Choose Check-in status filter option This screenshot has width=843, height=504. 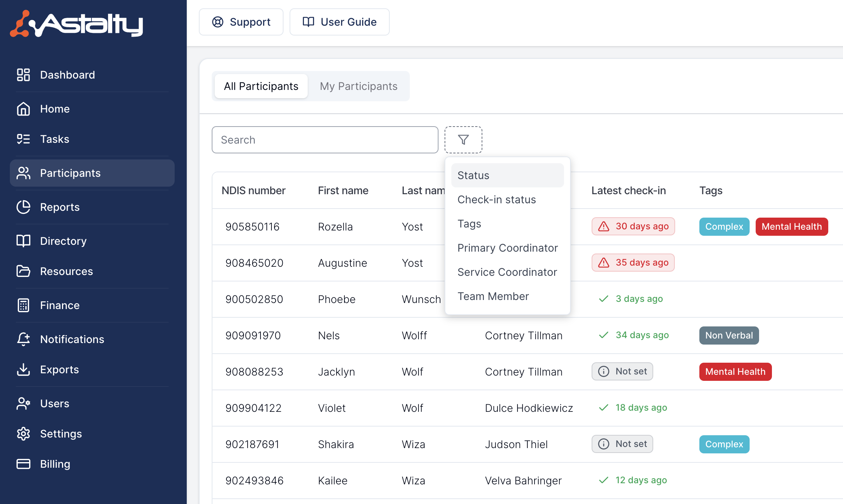tap(496, 199)
